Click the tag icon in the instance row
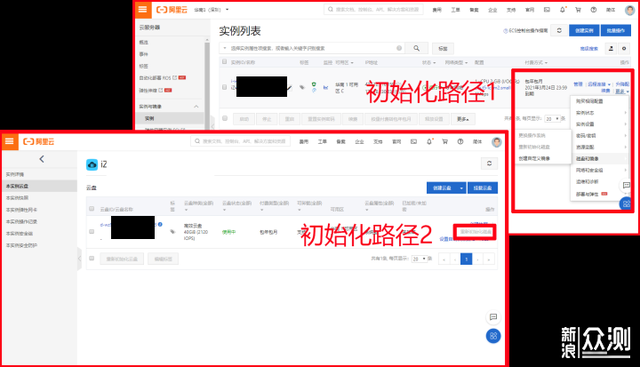The width and height of the screenshot is (640, 367). coord(302,87)
